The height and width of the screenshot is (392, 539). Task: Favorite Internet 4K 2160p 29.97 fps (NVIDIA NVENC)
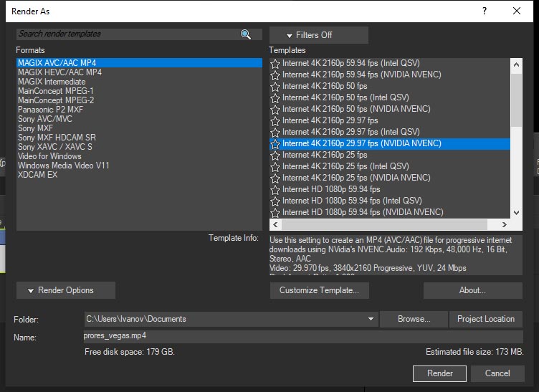coord(275,143)
